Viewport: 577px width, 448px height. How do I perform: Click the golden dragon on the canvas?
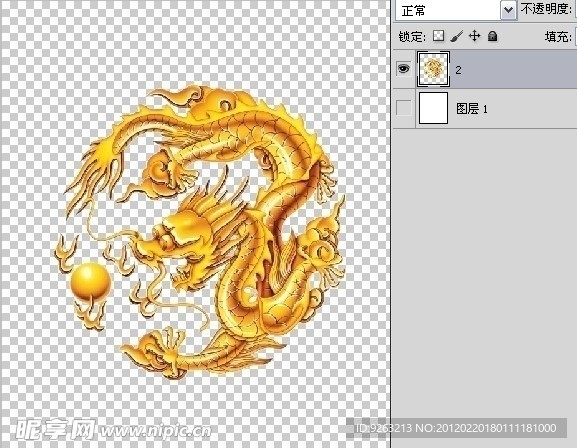click(x=201, y=234)
